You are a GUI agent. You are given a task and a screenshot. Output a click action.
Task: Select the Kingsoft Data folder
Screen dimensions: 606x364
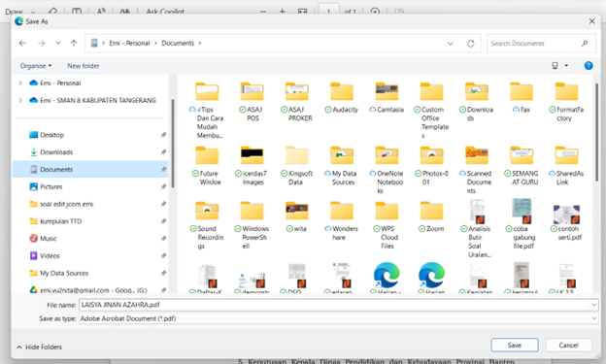[297, 166]
